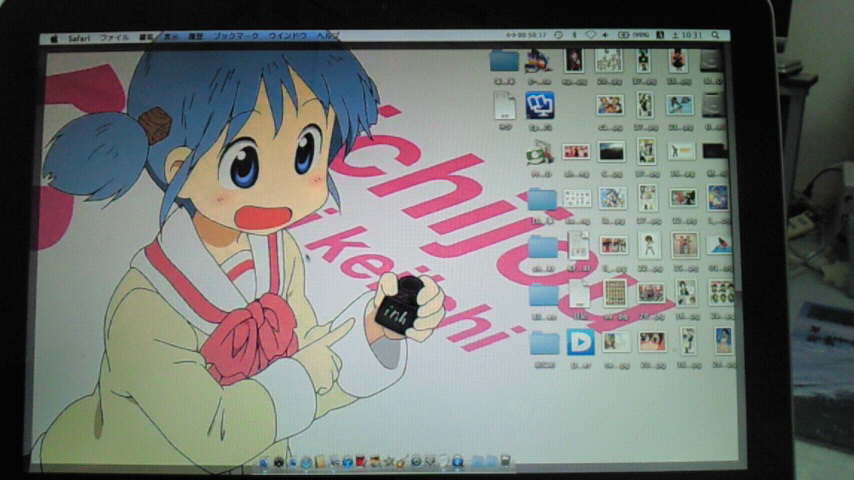854x480 pixels.
Task: Click the Bluetooth status icon
Action: (x=574, y=35)
